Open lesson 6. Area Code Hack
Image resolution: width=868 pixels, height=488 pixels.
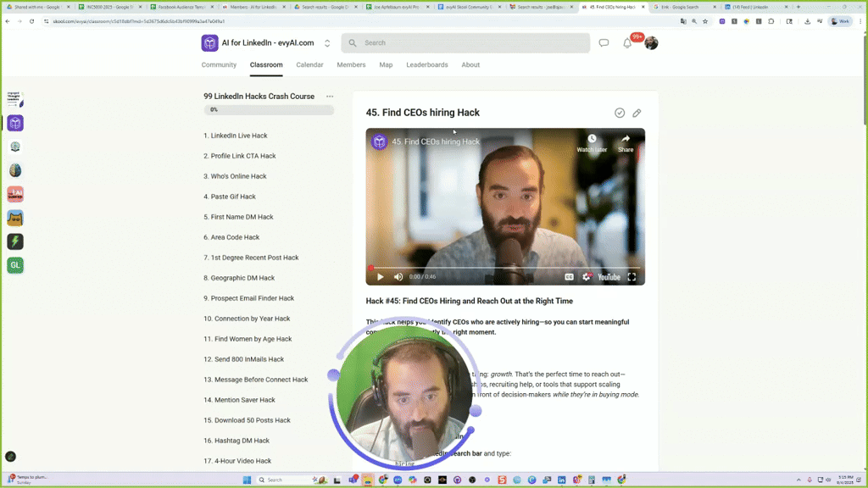click(x=231, y=237)
